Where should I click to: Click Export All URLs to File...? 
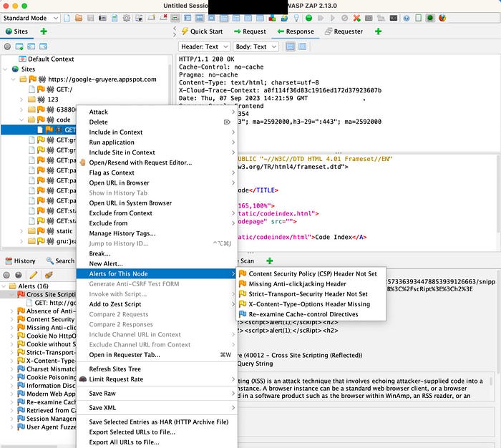157,442
